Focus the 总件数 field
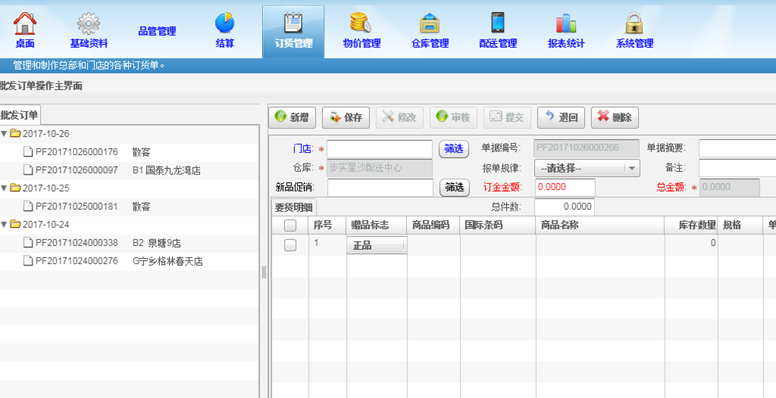The width and height of the screenshot is (776, 398). [x=564, y=207]
